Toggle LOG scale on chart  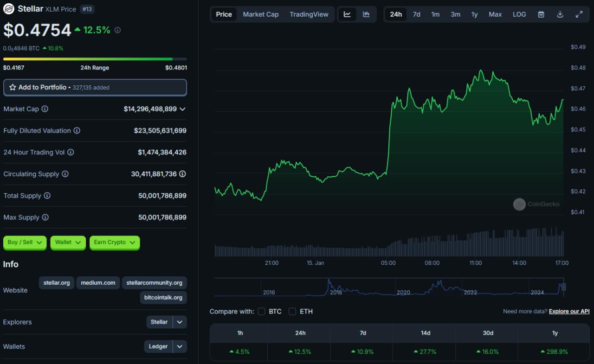pyautogui.click(x=519, y=14)
